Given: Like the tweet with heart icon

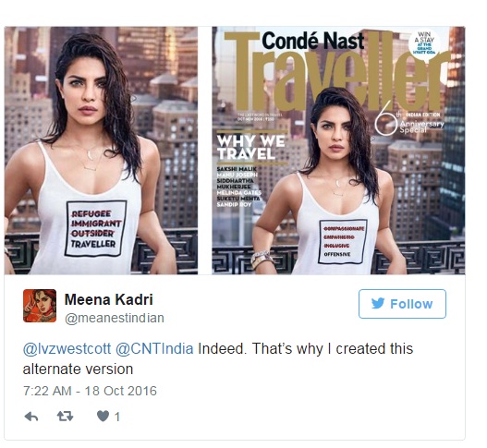Looking at the screenshot, I should [x=103, y=416].
